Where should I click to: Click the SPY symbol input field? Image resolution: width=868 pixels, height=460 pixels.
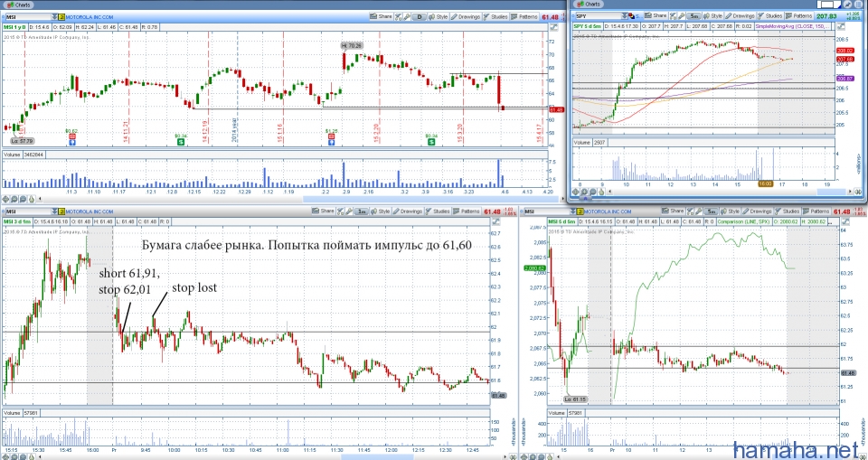(x=599, y=16)
